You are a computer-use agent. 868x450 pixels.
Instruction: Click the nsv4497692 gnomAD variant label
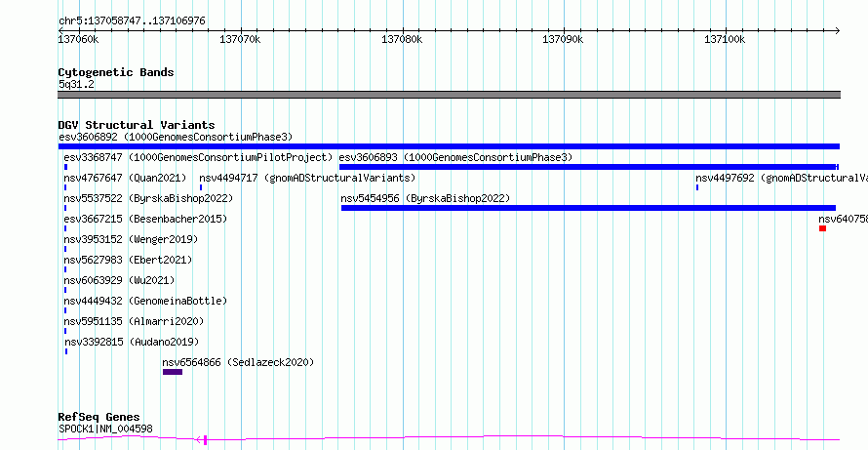(x=781, y=178)
